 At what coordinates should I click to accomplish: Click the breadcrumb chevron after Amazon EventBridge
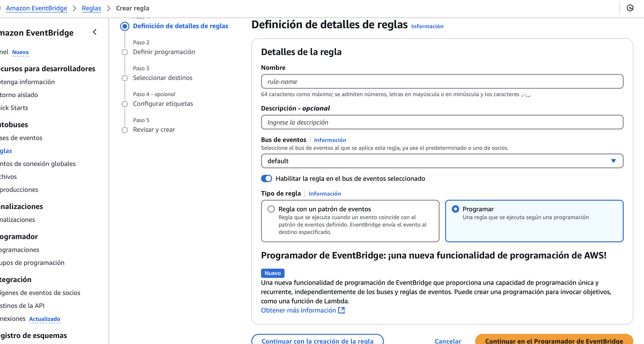(x=75, y=8)
